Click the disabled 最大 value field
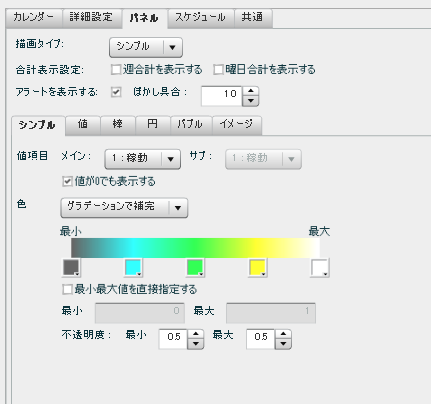Image resolution: width=431 pixels, height=404 pixels. pyautogui.click(x=271, y=313)
